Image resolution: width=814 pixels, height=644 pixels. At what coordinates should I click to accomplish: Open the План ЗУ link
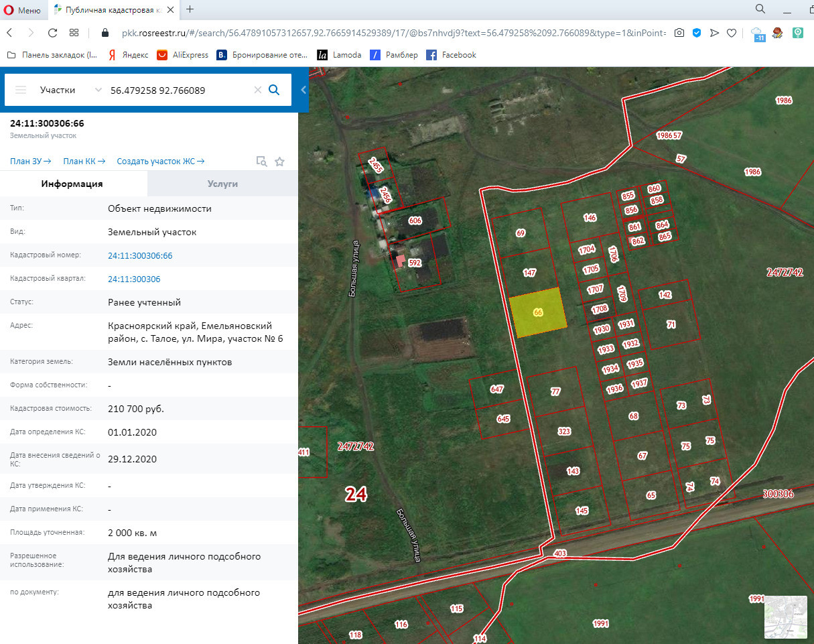30,162
